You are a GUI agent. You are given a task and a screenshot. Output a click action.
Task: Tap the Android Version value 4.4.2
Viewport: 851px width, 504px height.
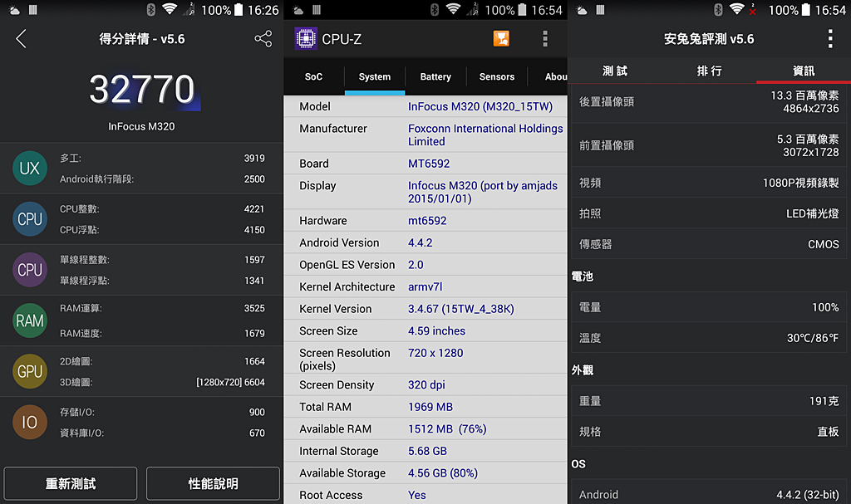click(420, 242)
